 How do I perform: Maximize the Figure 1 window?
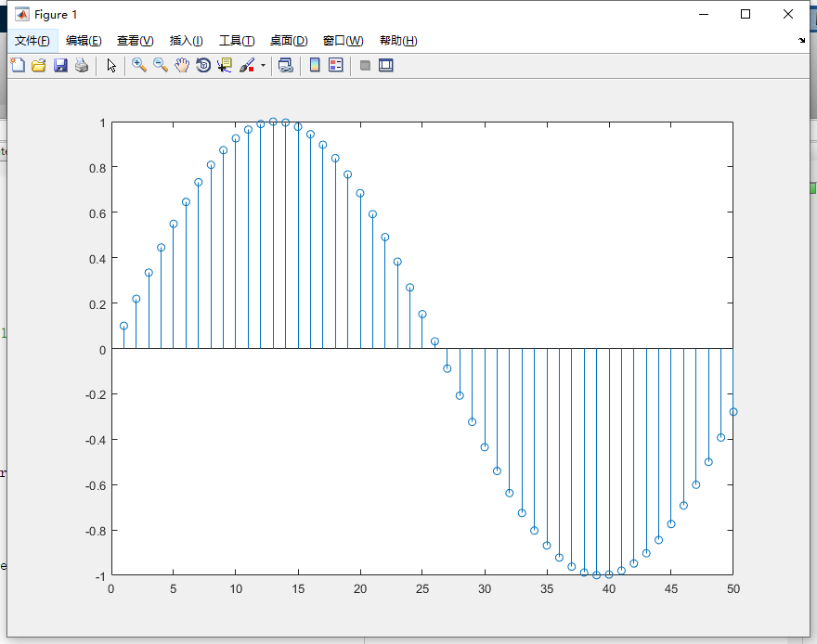pyautogui.click(x=746, y=14)
